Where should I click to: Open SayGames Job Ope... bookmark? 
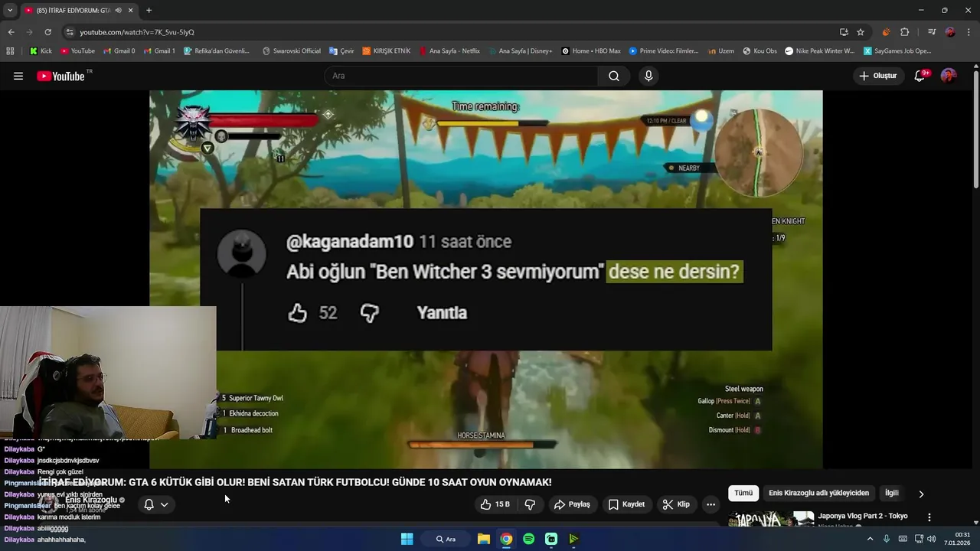pyautogui.click(x=897, y=51)
